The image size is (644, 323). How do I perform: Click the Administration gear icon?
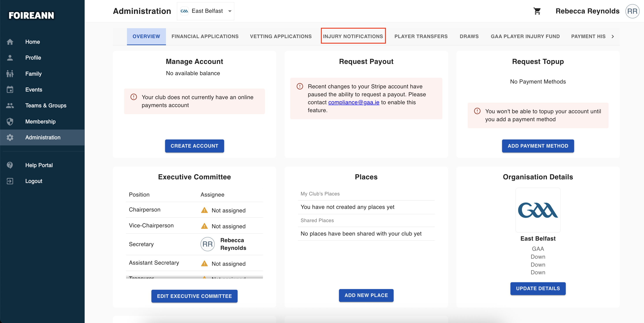click(10, 137)
